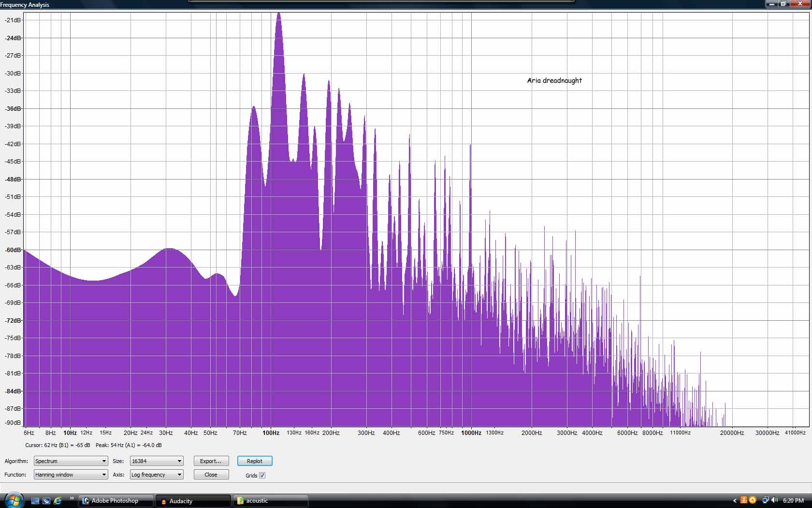This screenshot has height=508, width=812.
Task: Open the Function Hanning window dropdown
Action: pos(71,475)
